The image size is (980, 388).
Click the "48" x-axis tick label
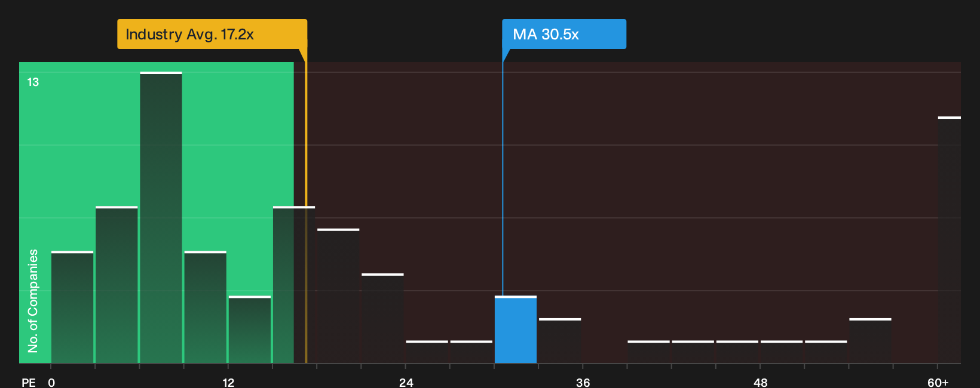pos(760,383)
